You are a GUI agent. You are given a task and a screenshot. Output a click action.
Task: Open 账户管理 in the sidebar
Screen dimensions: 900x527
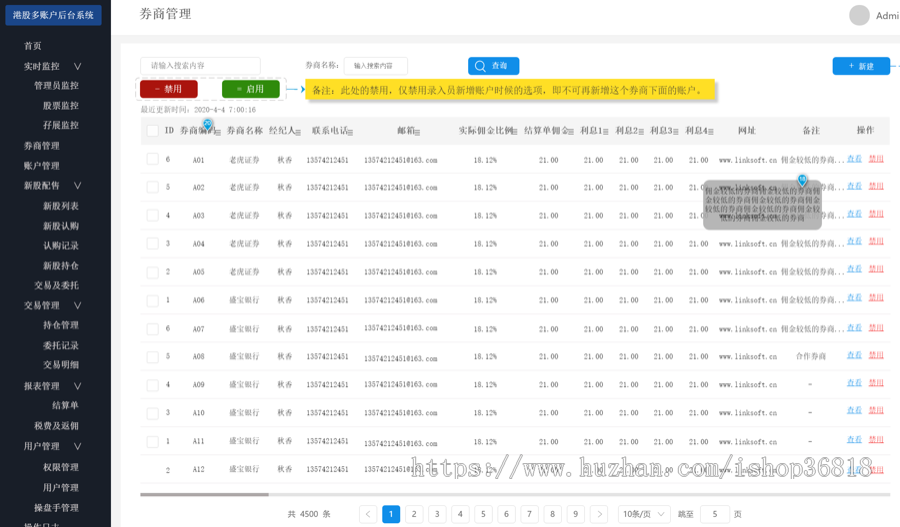[x=41, y=166]
